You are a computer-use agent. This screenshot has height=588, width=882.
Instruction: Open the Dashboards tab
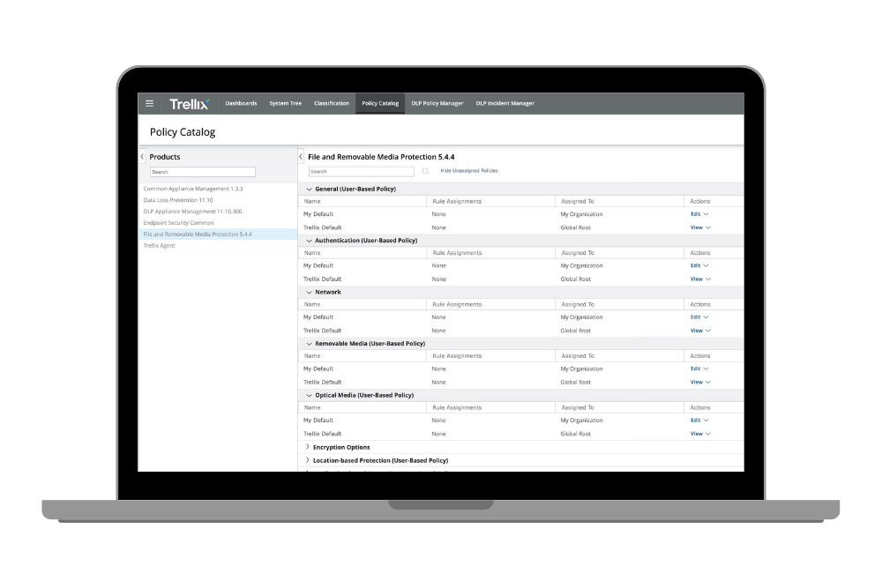point(241,103)
